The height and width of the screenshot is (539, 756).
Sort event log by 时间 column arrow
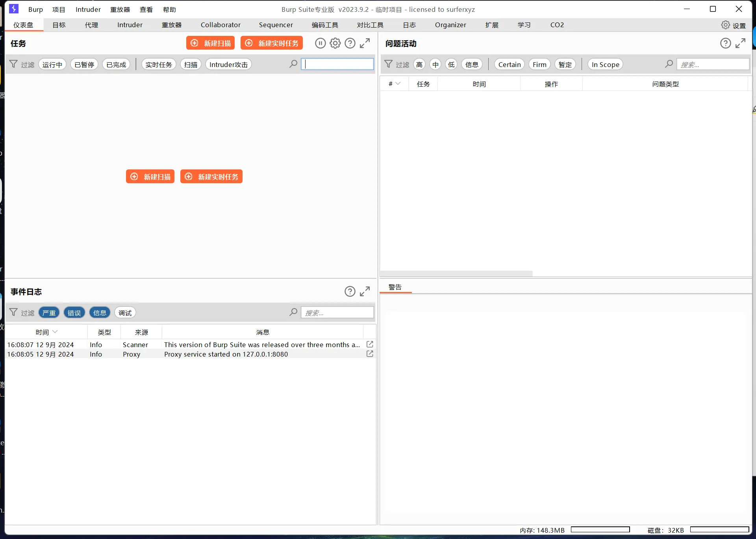[55, 332]
